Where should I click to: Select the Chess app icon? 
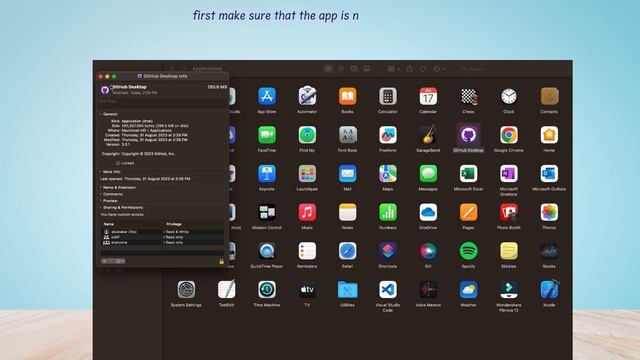click(469, 96)
